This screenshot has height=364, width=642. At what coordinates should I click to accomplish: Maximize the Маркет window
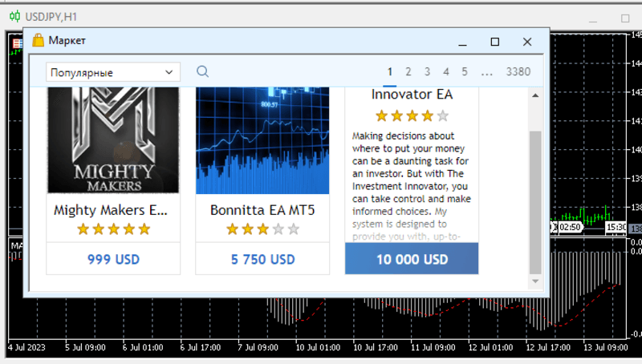[494, 42]
